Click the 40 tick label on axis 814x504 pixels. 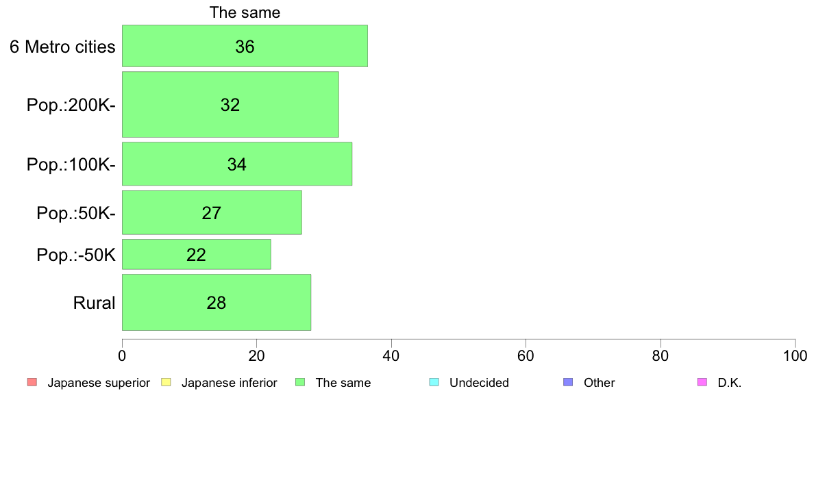391,356
